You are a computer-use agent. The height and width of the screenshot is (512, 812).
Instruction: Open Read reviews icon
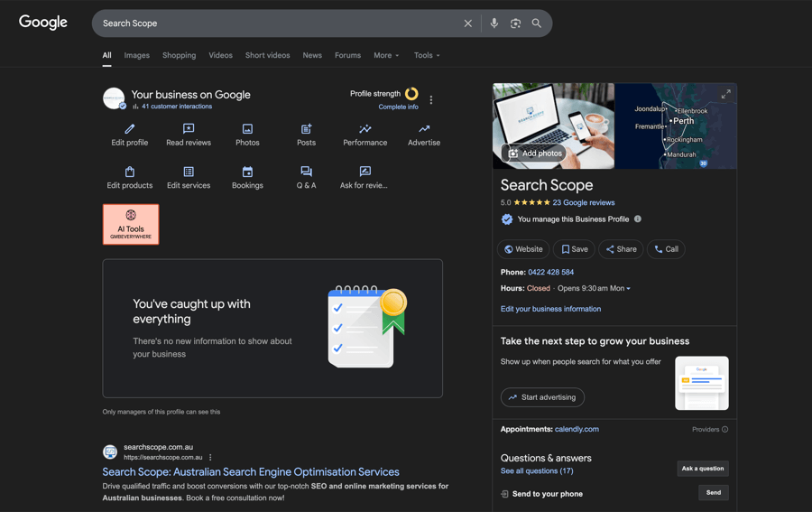tap(189, 128)
